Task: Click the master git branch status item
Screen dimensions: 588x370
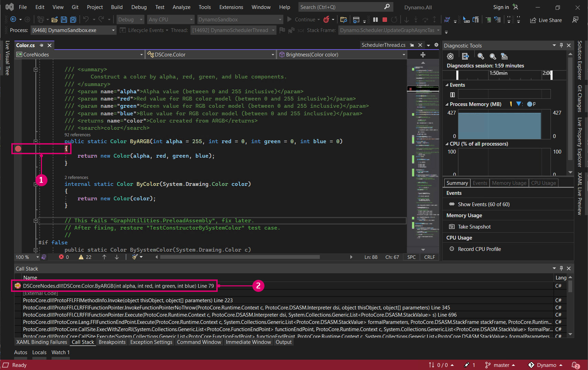Action: pos(500,365)
